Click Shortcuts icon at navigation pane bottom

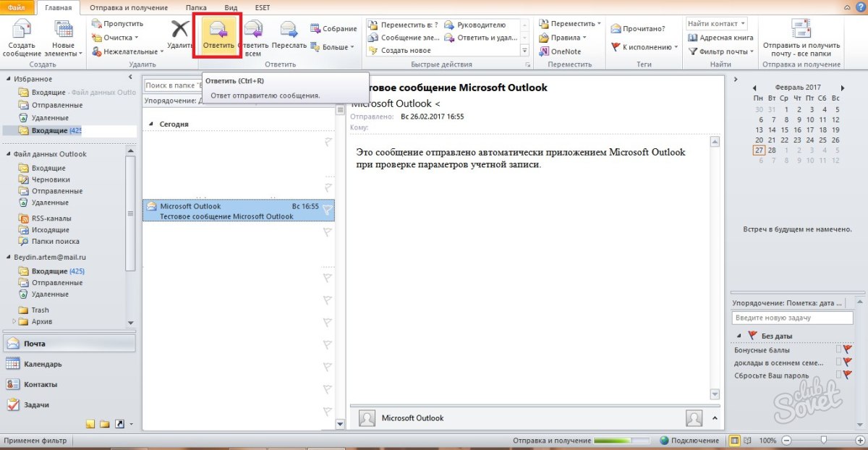point(119,424)
